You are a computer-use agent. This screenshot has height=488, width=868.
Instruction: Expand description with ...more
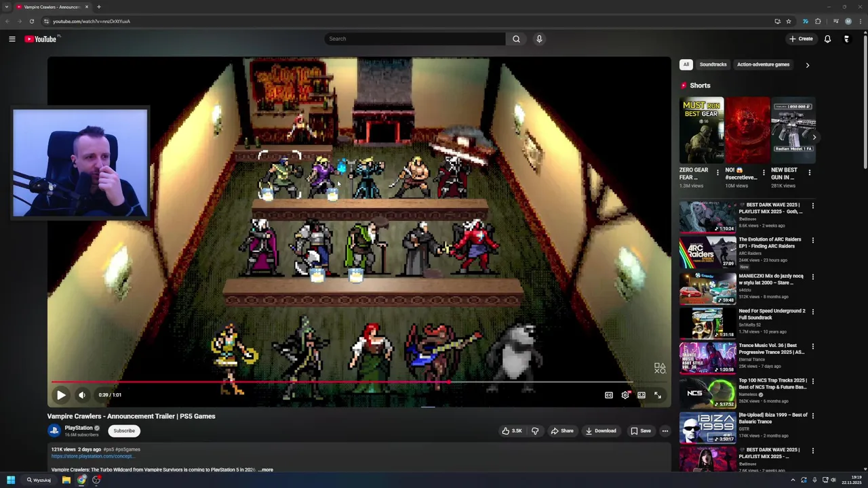[x=265, y=470]
